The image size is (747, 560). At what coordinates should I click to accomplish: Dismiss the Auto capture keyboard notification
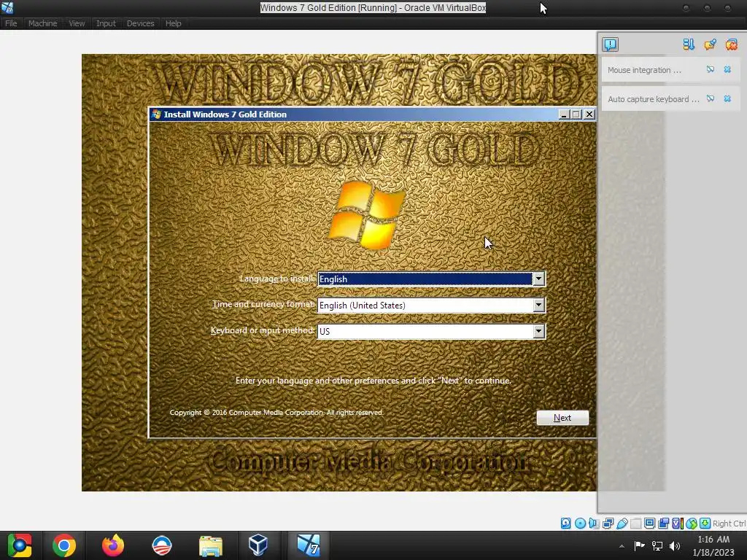tap(727, 98)
